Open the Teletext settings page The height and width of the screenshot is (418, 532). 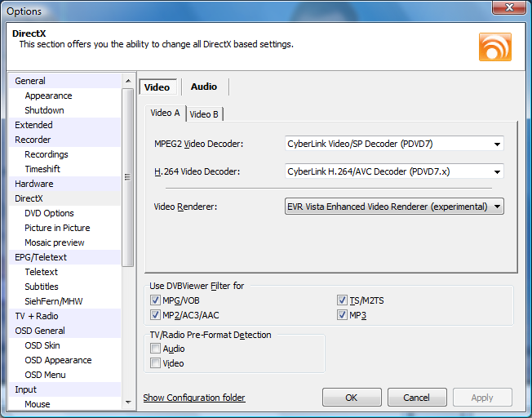click(64, 272)
